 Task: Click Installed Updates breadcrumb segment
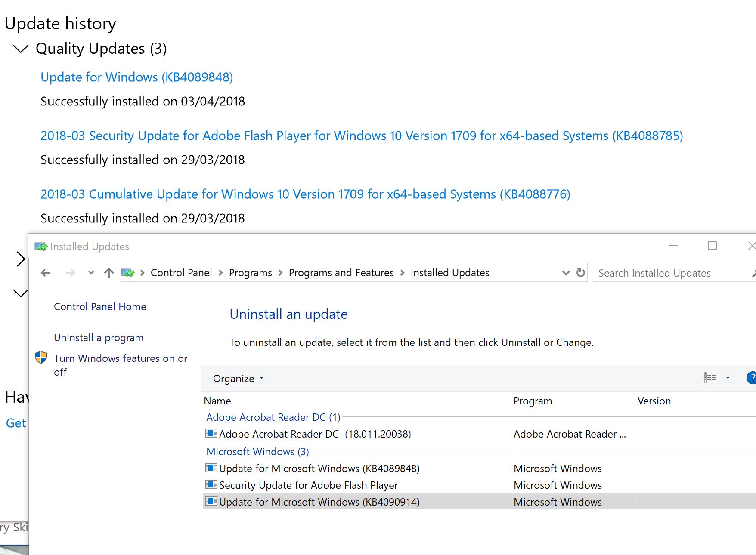450,273
